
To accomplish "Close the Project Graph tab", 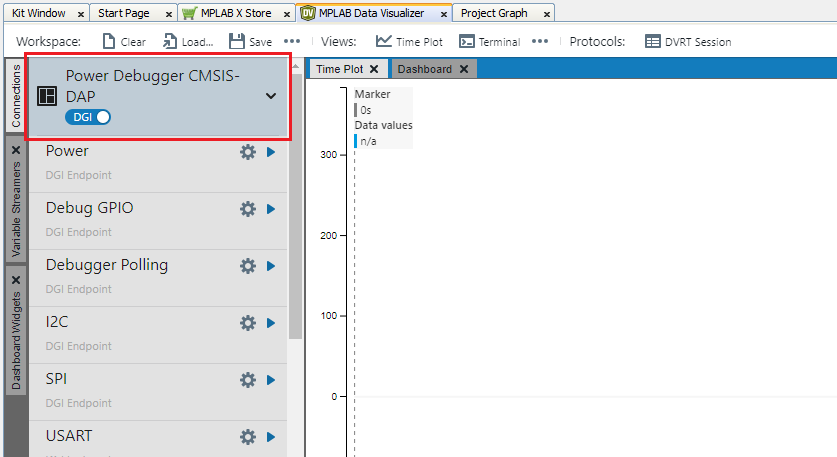I will (x=547, y=14).
